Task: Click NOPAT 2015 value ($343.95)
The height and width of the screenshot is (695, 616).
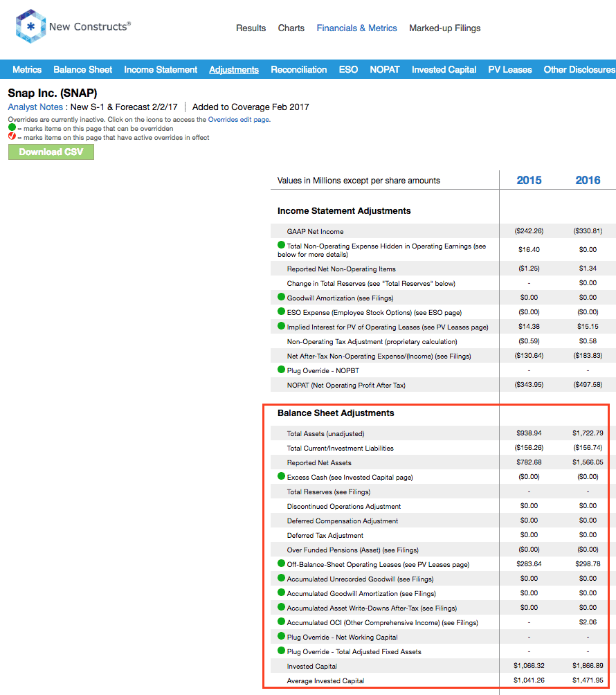Action: coord(529,385)
